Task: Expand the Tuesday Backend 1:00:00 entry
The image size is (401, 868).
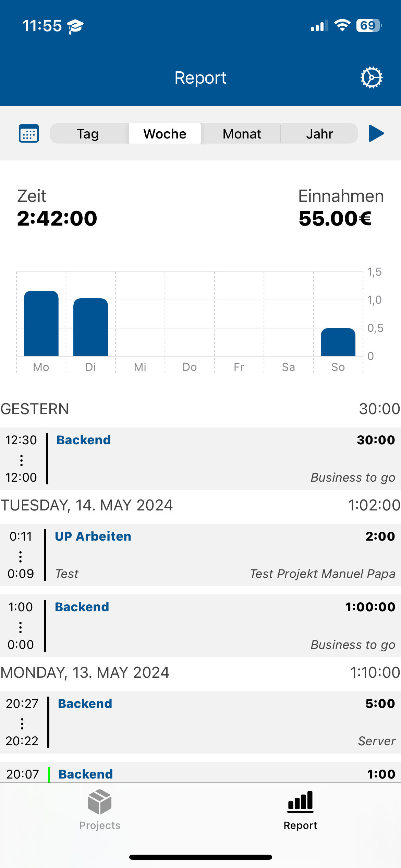Action: (x=200, y=626)
